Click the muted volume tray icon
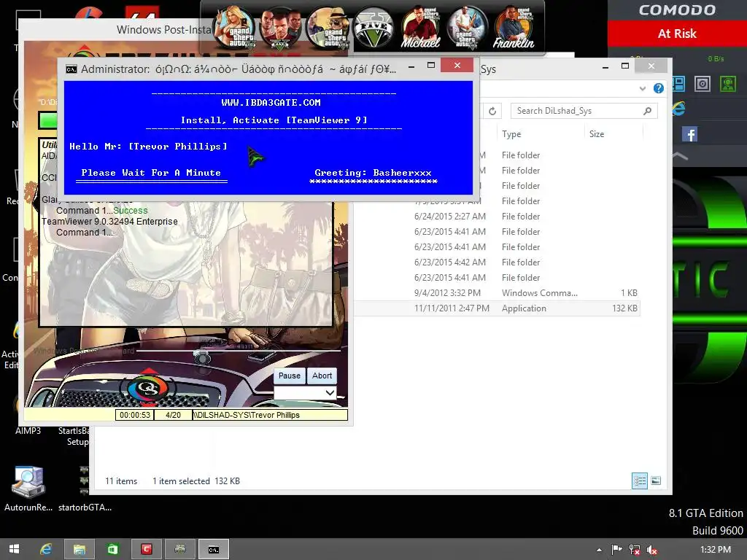 click(652, 550)
